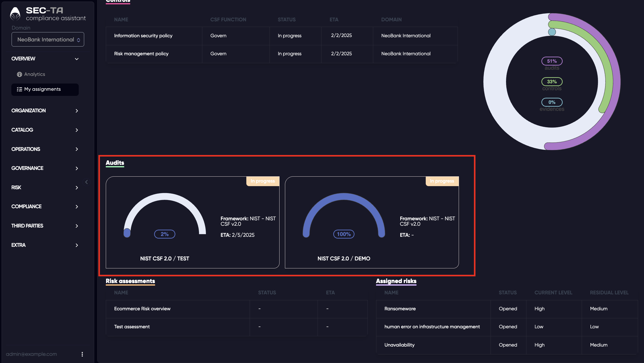Image resolution: width=644 pixels, height=363 pixels.
Task: Select My assignments menu item
Action: (45, 89)
